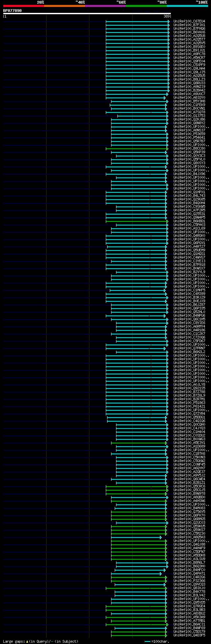Select the UniRef100_Q7PRN7 label
This screenshot has width=211, height=644.
(x=189, y=348)
